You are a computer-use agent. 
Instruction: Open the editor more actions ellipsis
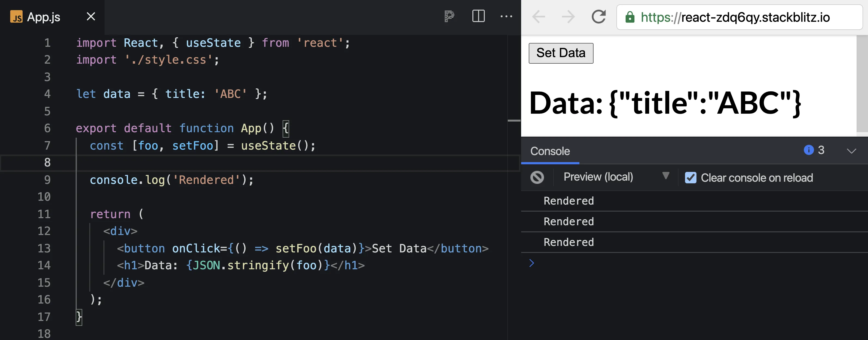506,16
